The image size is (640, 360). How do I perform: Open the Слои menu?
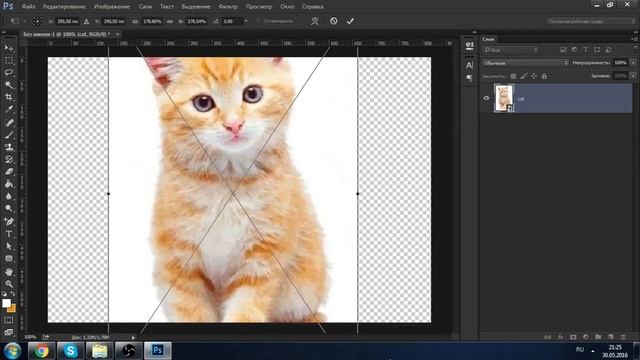coord(145,7)
